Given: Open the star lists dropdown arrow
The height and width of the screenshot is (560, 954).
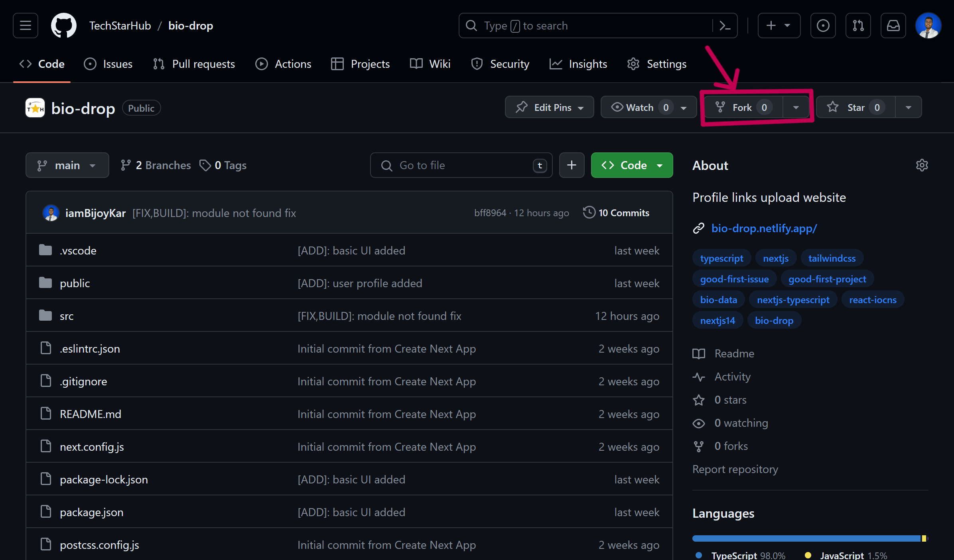Looking at the screenshot, I should [909, 107].
